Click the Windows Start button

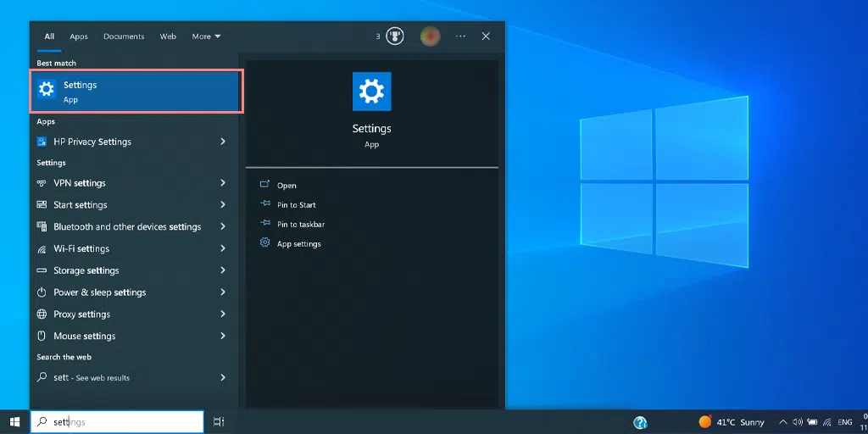click(x=14, y=422)
